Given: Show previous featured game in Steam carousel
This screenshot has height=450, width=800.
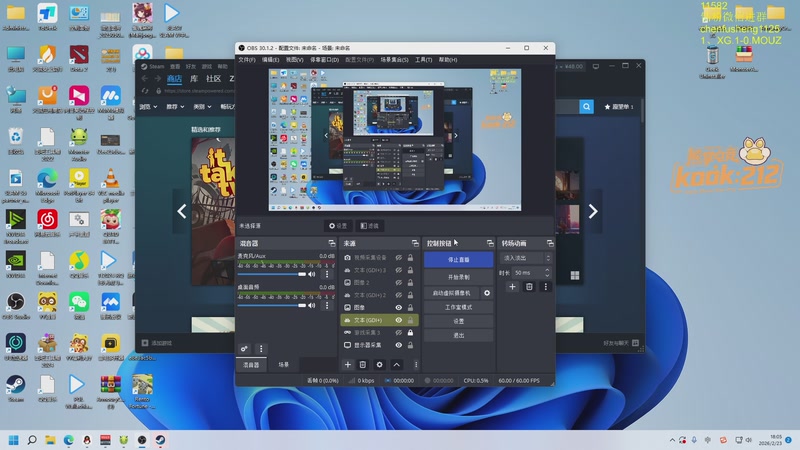Looking at the screenshot, I should coord(182,211).
